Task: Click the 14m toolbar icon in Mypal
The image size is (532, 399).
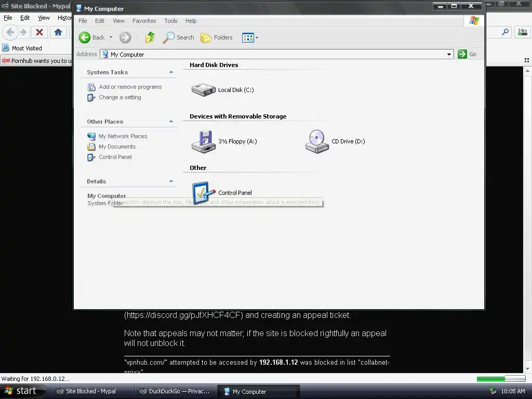Action: click(523, 32)
